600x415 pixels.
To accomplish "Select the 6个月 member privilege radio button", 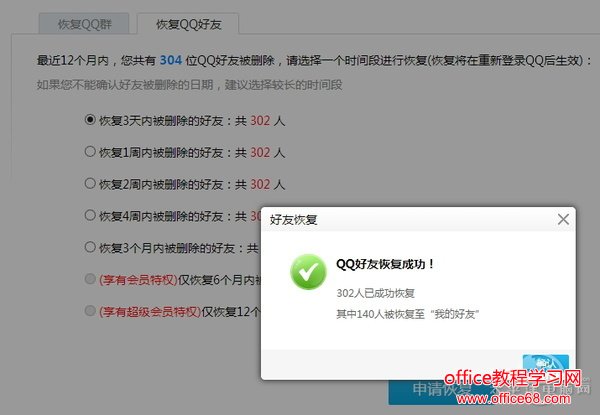I will (x=90, y=279).
